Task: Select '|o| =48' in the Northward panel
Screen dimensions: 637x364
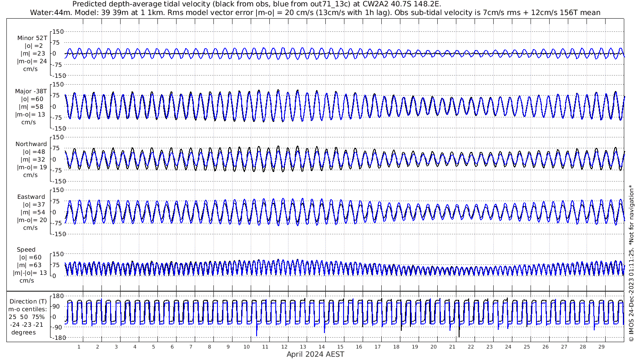Action: click(x=35, y=152)
